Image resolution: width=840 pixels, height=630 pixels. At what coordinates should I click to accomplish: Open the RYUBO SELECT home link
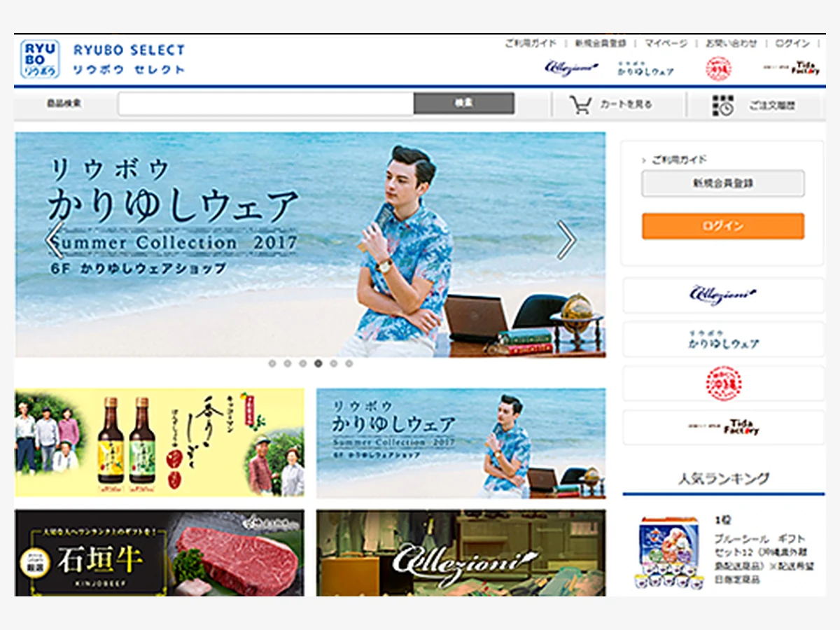click(129, 59)
